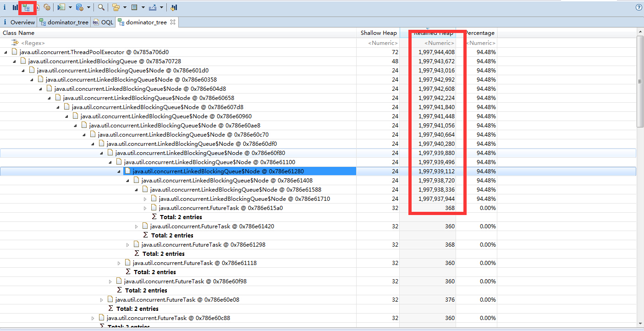Collapse the LinkedBlockingQueue @ 0x785a70728 node
The height and width of the screenshot is (331, 644).
click(x=14, y=61)
